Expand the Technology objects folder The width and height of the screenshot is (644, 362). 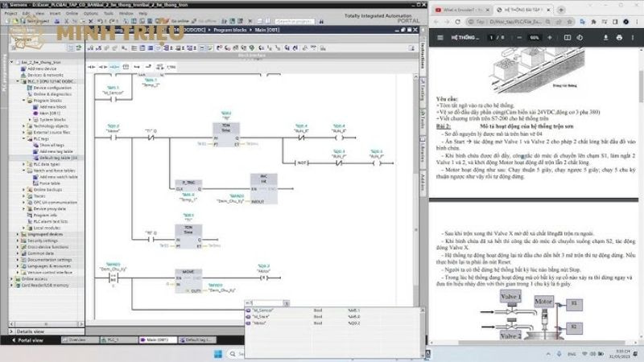pos(25,126)
